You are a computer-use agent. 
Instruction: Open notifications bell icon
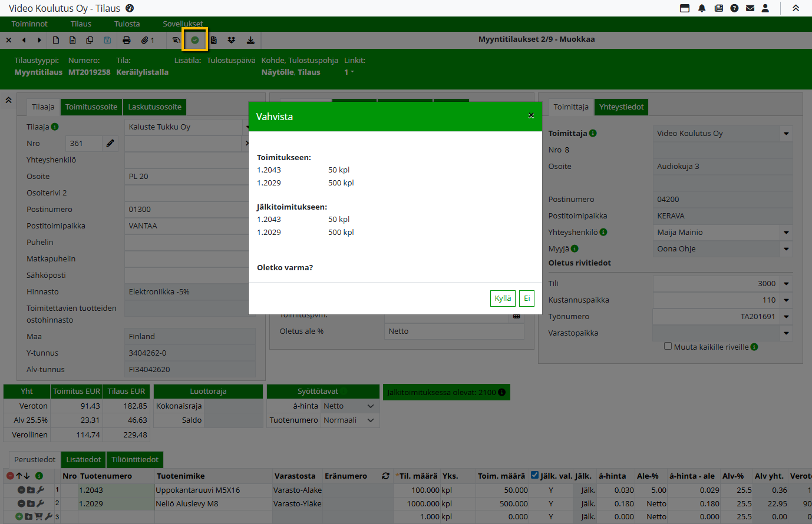click(702, 8)
